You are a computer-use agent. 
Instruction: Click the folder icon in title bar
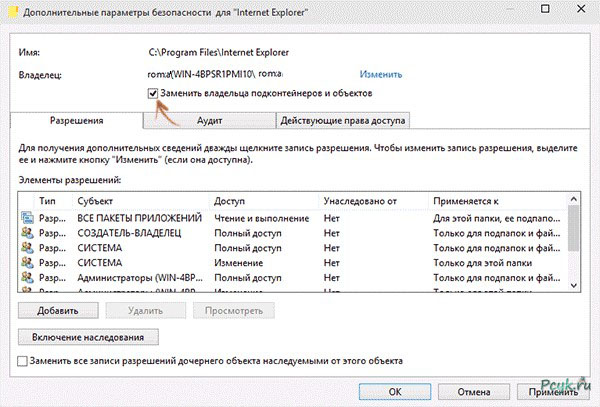13,12
